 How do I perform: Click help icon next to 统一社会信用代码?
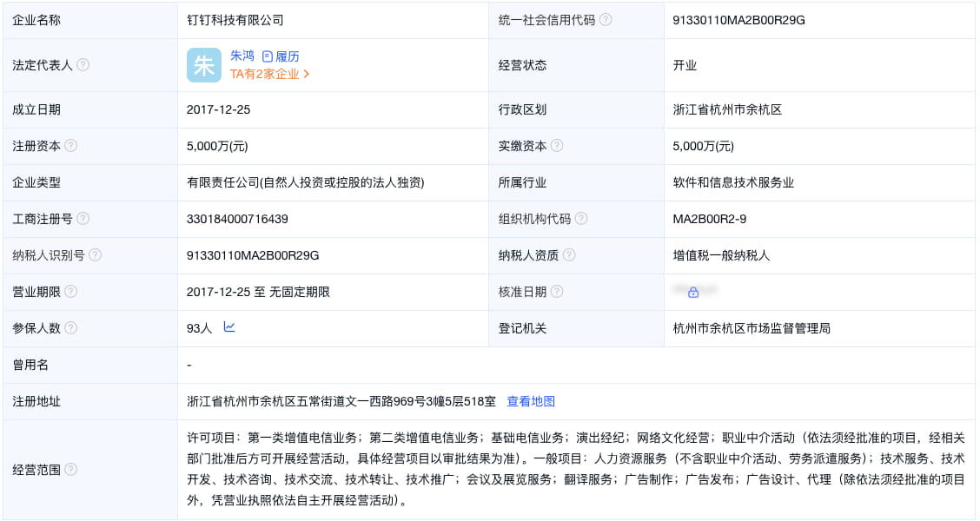coord(605,20)
